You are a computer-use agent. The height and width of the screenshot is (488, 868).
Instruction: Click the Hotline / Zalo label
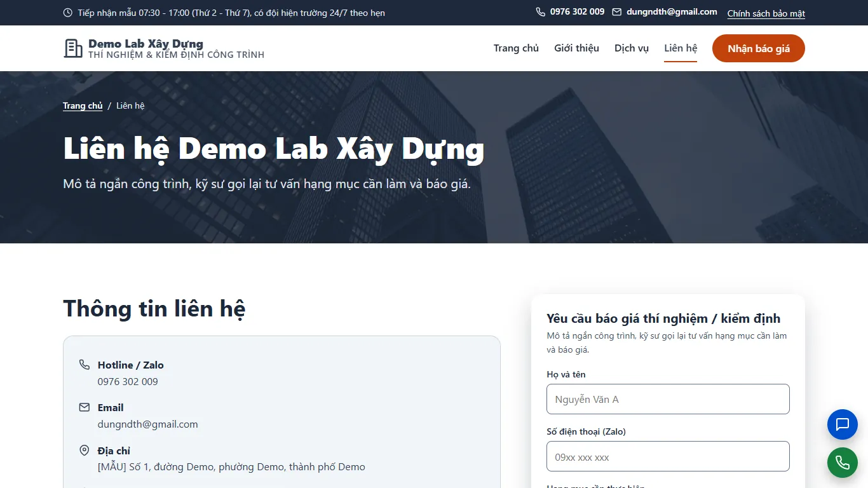(x=131, y=365)
